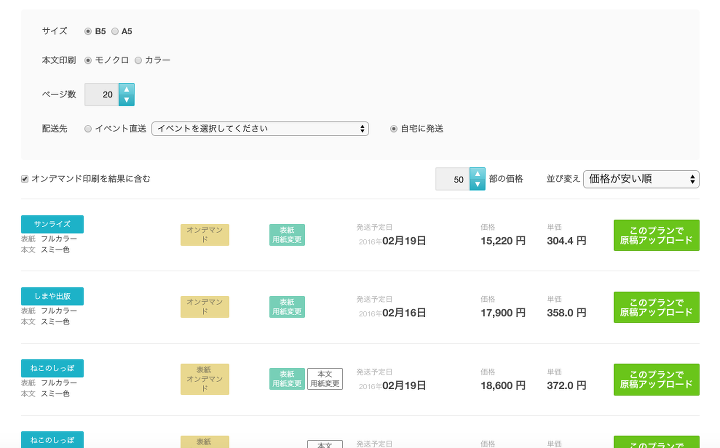Click 表紙用紙変更 tag in 18,600 円 row
The height and width of the screenshot is (448, 720).
pos(287,379)
